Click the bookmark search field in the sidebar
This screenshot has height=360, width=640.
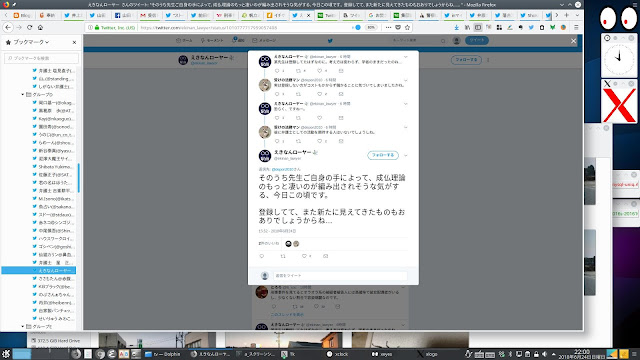coord(41,58)
